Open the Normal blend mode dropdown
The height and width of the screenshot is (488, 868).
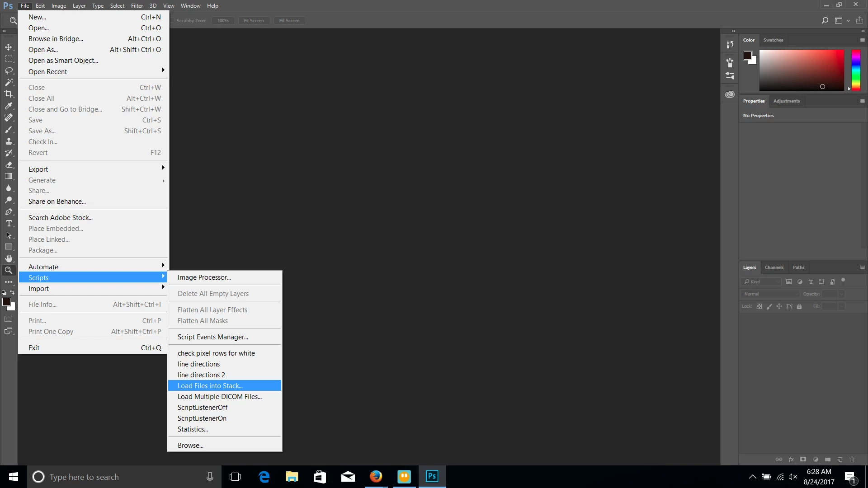click(770, 294)
